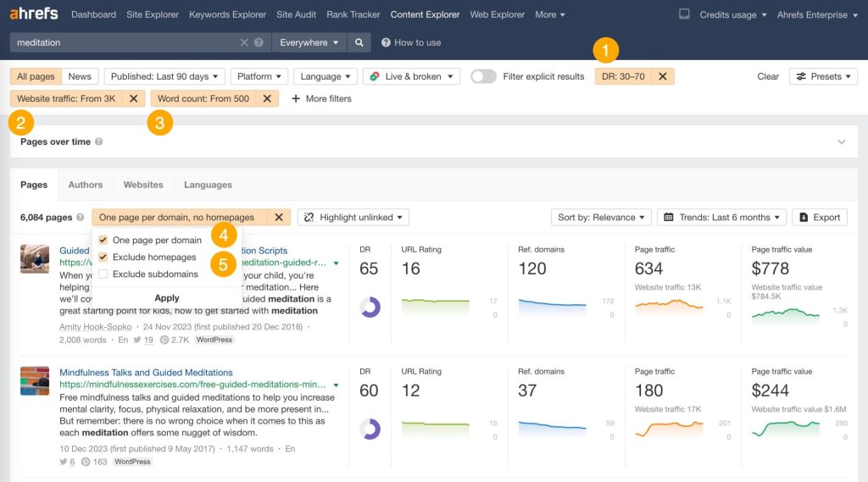Screen dimensions: 868x482
Task: Uncheck One page per domain checkbox
Action: coord(103,241)
